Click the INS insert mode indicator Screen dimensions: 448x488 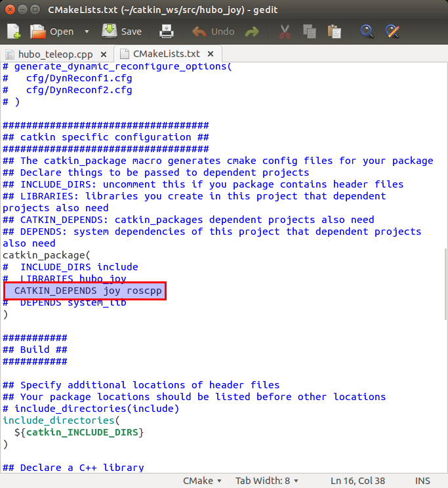point(422,481)
